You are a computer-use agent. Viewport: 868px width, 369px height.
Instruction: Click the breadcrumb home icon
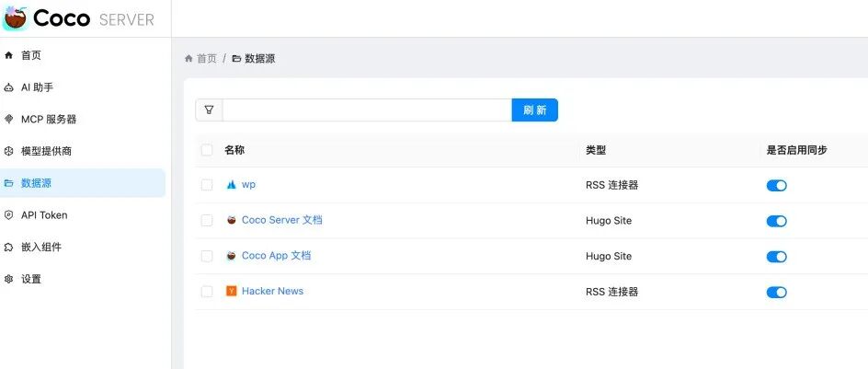188,58
